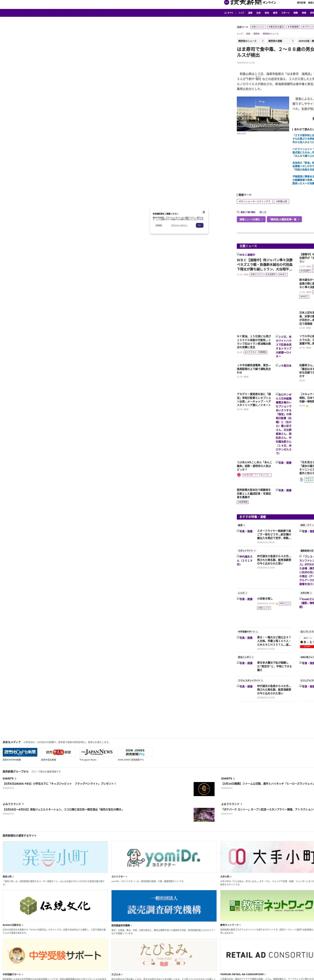The height and width of the screenshot is (980, 314).
Task: Open the 使い方 link
Action: click(263, 212)
